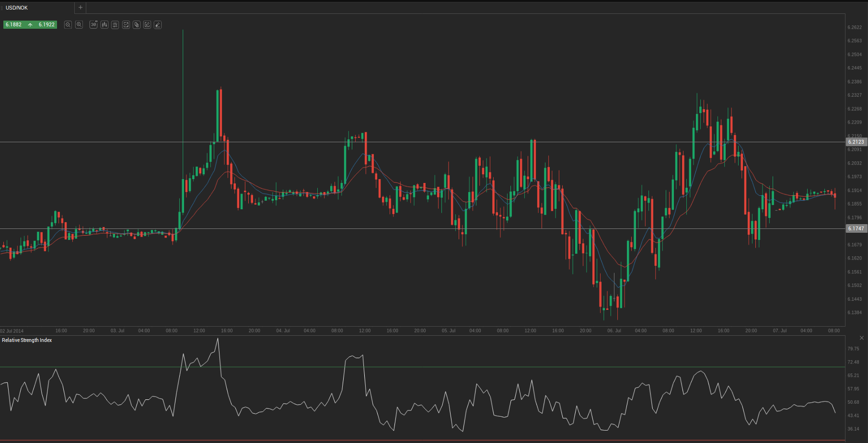
Task: Click the 6.1561 price axis label
Action: click(x=855, y=272)
